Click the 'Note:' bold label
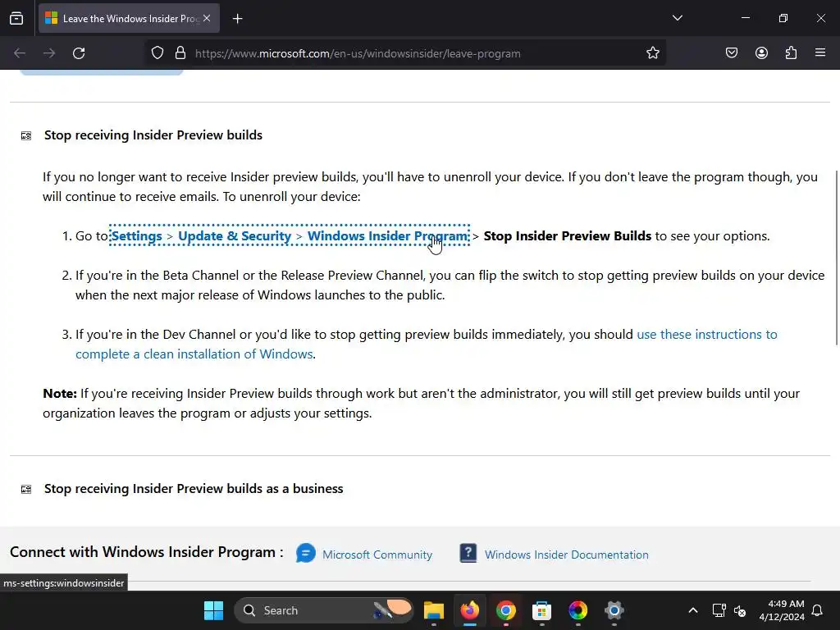Viewport: 840px width, 630px height. [60, 393]
